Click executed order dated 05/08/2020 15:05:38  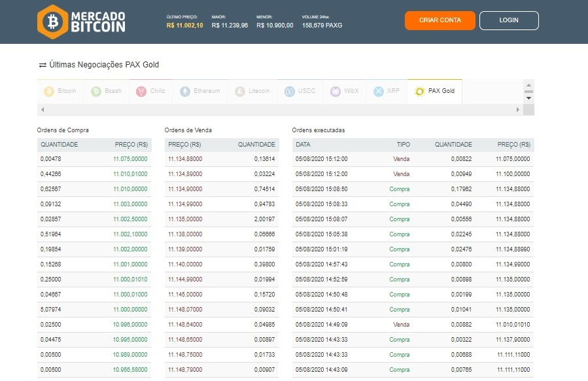(413, 234)
